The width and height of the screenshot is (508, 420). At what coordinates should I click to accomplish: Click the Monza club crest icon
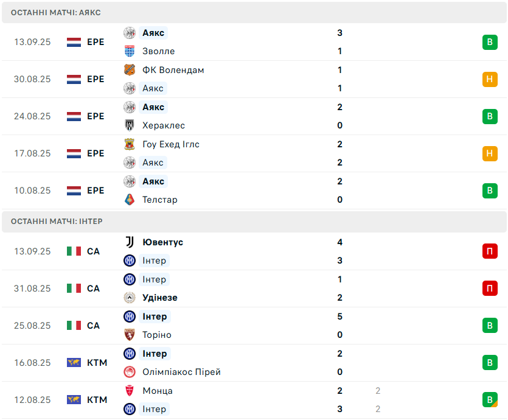point(130,391)
